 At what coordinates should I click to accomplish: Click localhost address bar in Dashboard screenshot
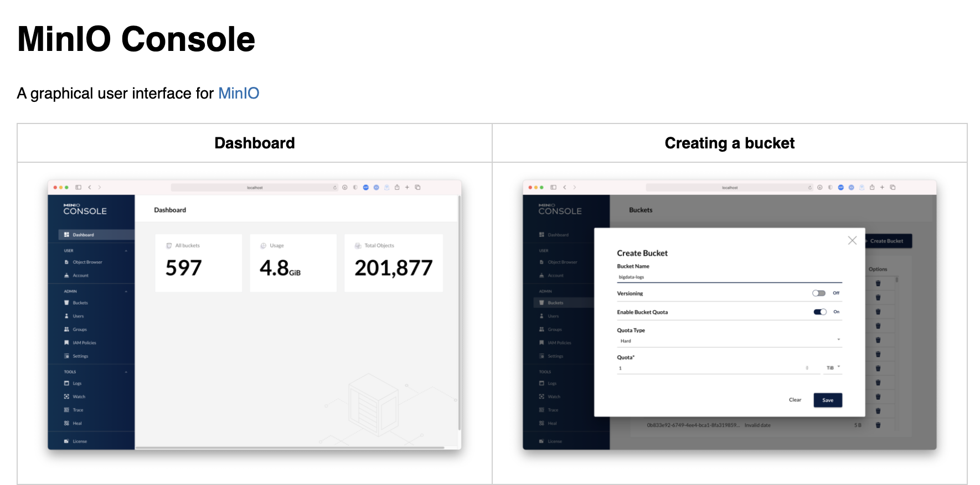(x=255, y=187)
